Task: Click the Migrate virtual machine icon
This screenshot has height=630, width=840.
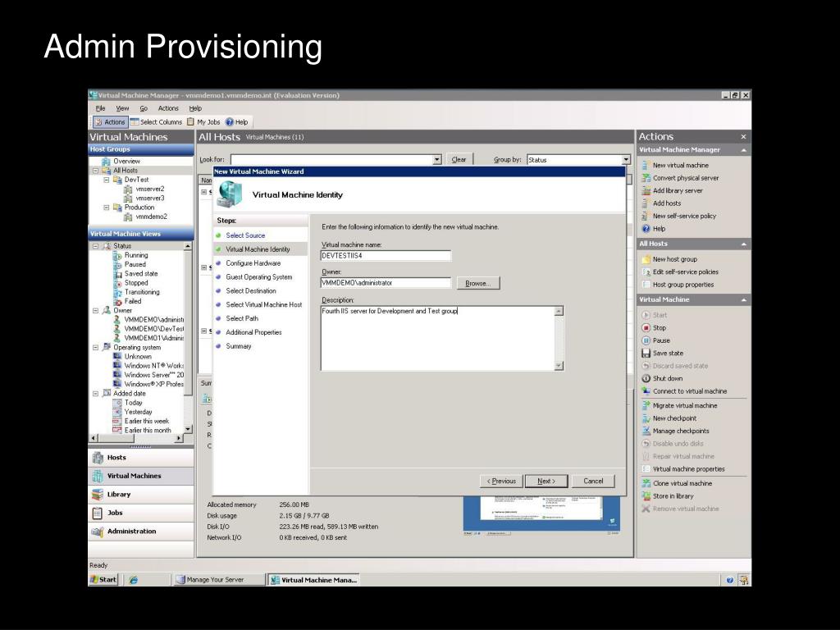Action: tap(646, 405)
